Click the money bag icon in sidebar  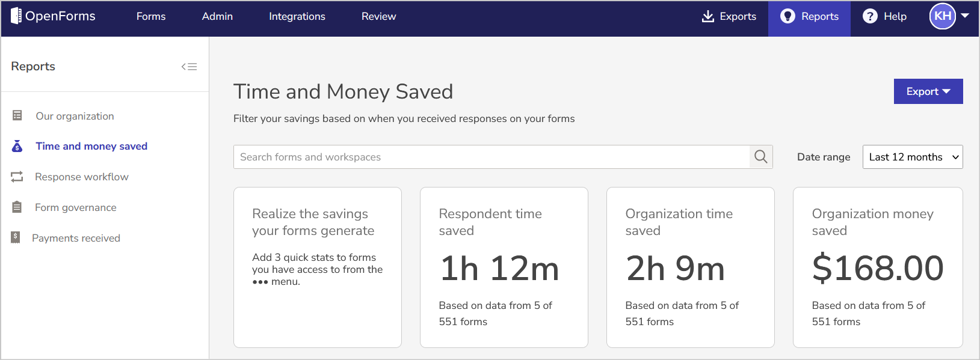click(x=17, y=146)
